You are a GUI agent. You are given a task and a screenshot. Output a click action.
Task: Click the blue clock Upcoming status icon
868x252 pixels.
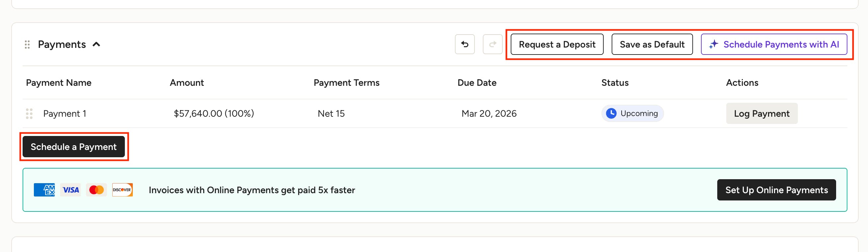[611, 113]
